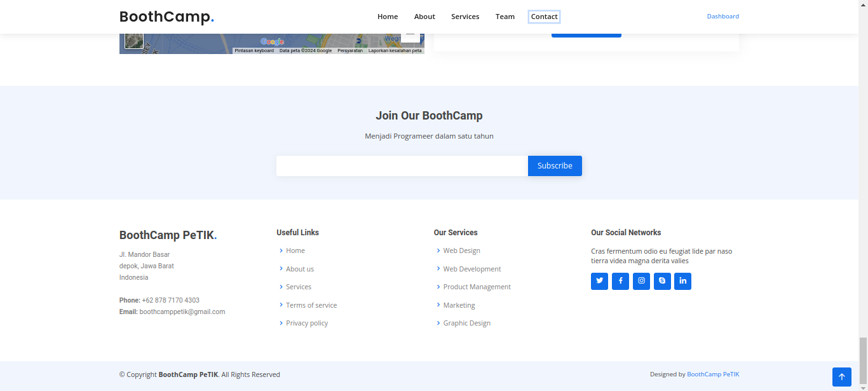Open the Dashboard link
This screenshot has height=391, width=868.
(722, 17)
